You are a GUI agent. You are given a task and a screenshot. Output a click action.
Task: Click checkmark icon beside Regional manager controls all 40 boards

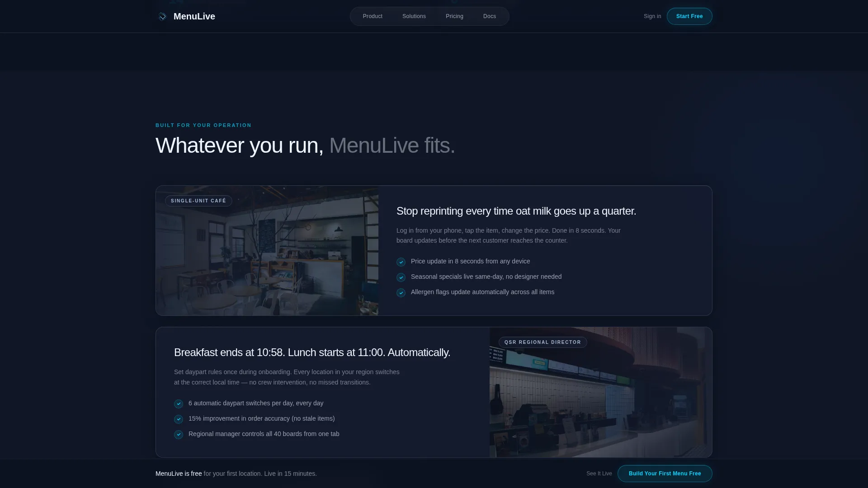(179, 435)
